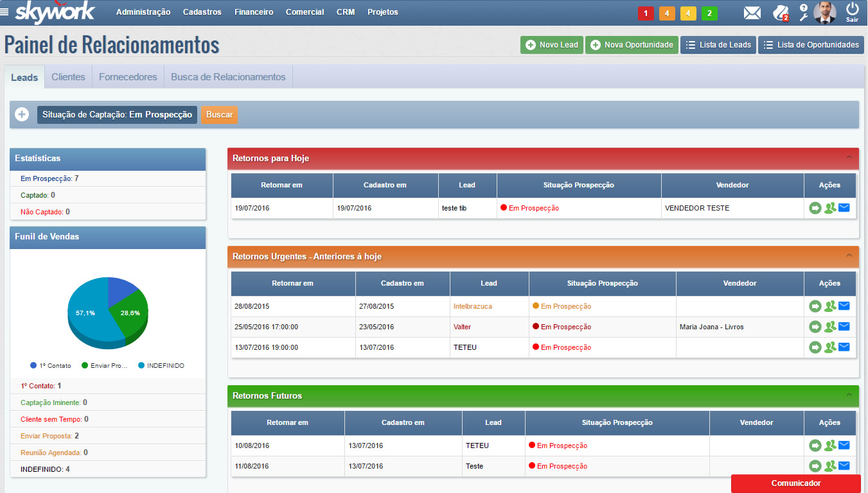Click the Skywork logo
The height and width of the screenshot is (493, 868).
click(55, 12)
